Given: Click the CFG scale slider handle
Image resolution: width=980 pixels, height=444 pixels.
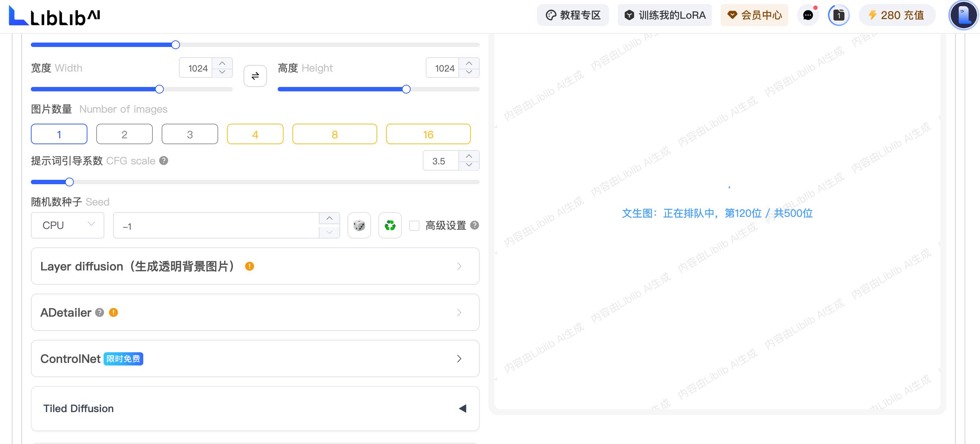Looking at the screenshot, I should click(x=69, y=182).
